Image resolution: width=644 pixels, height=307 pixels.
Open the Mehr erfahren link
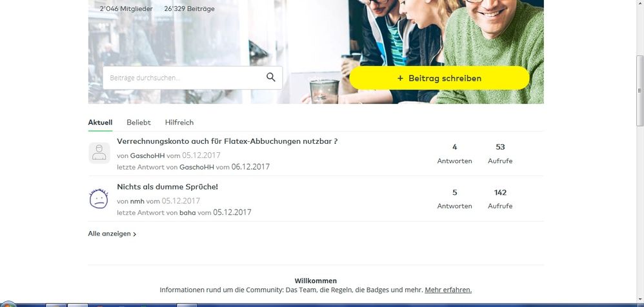(x=448, y=290)
